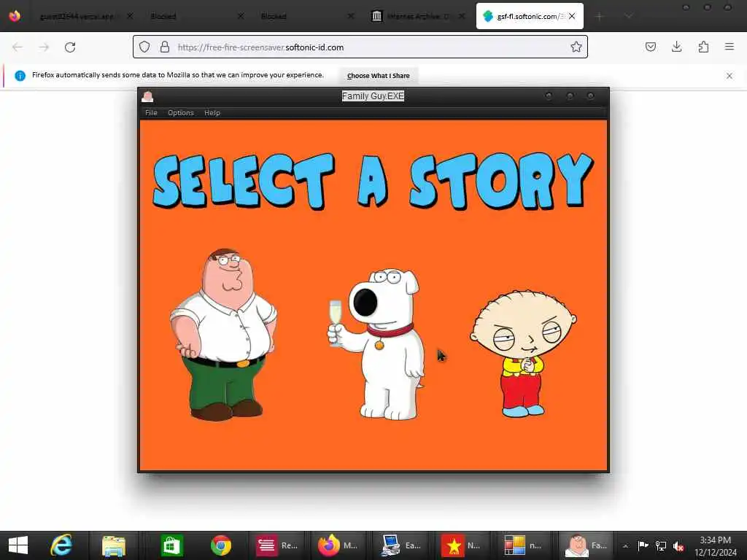Open File Explorer from taskbar
747x560 pixels.
pyautogui.click(x=113, y=545)
